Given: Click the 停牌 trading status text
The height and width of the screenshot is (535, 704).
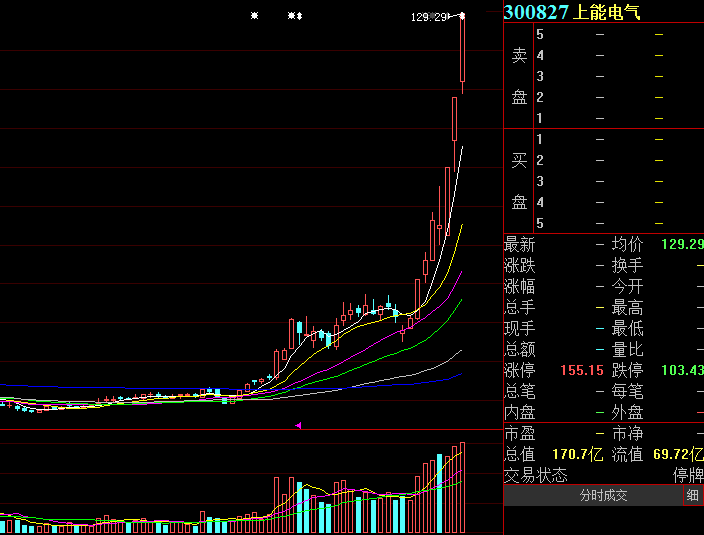Looking at the screenshot, I should click(x=688, y=475).
